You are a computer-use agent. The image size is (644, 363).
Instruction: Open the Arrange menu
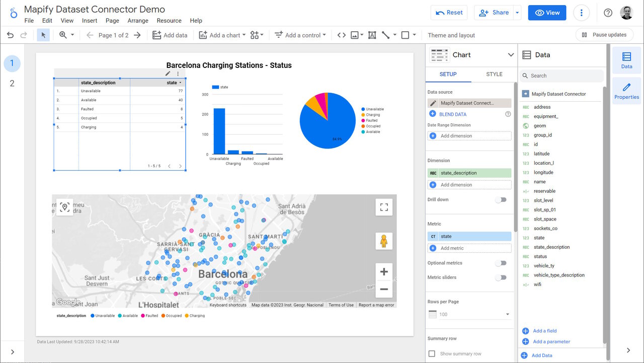point(138,21)
